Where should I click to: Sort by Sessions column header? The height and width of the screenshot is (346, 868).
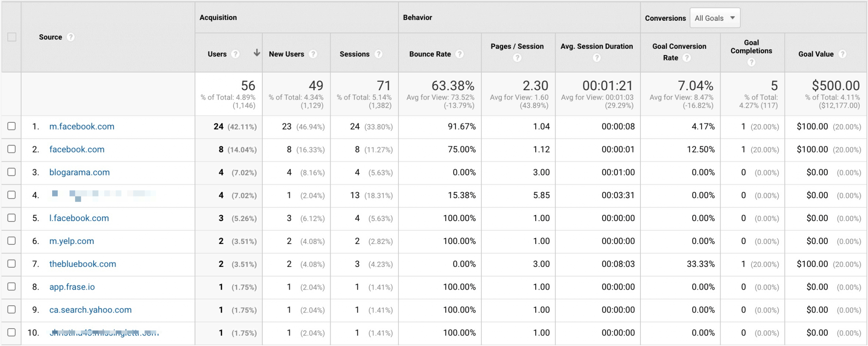click(x=354, y=54)
